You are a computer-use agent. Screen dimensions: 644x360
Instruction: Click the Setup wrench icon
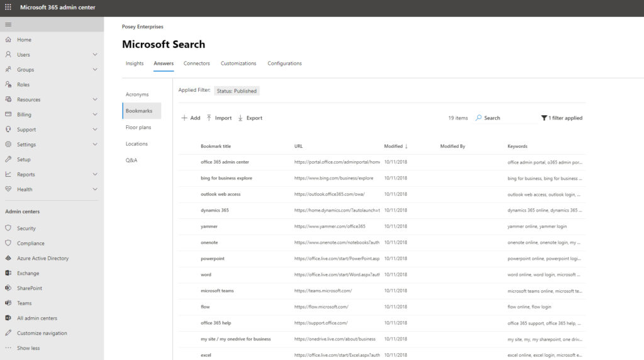8,159
